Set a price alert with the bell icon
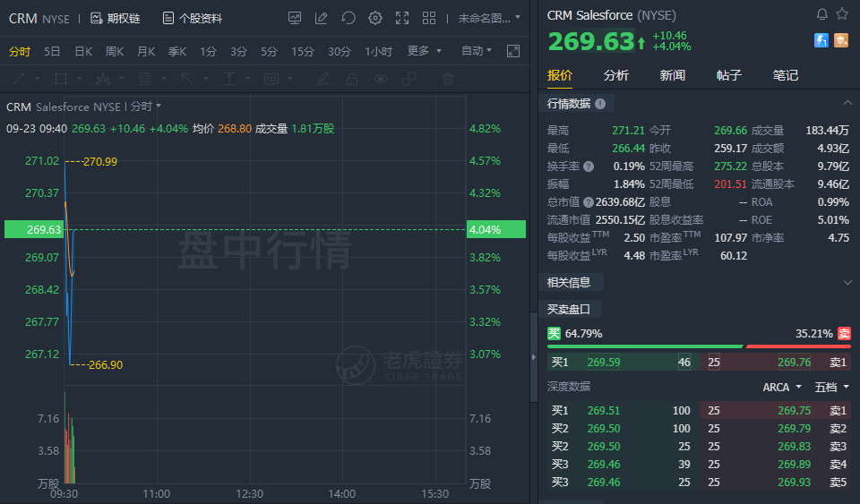The height and width of the screenshot is (504, 860). pyautogui.click(x=821, y=14)
